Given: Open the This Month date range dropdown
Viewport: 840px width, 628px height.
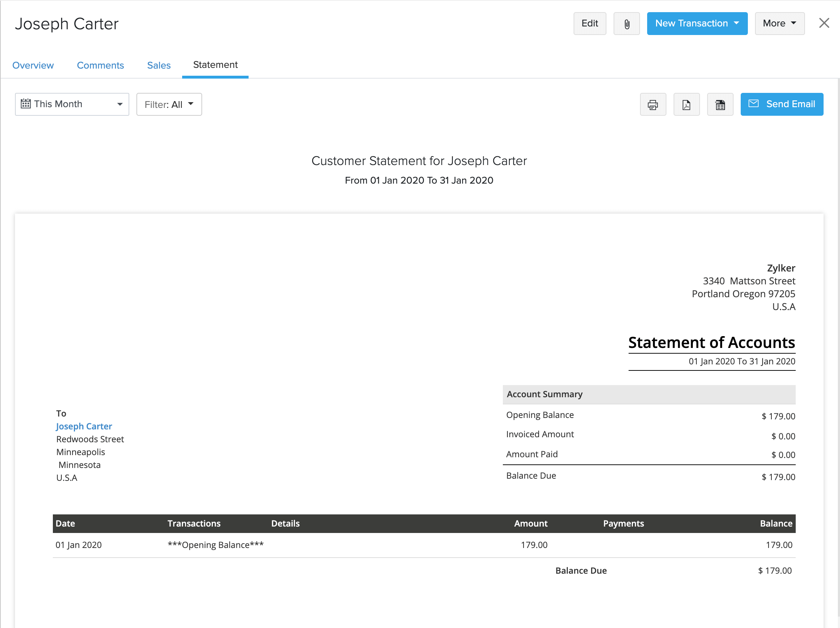Looking at the screenshot, I should [x=72, y=104].
